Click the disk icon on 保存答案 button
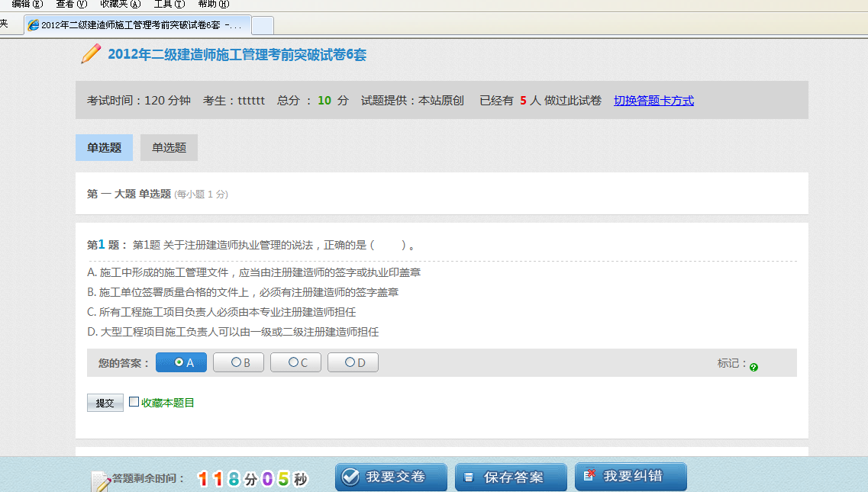 468,476
